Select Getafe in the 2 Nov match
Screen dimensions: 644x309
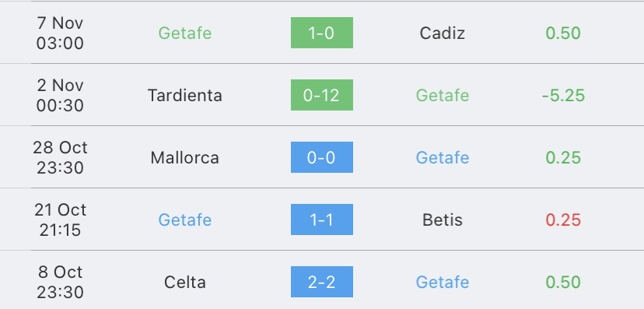tap(443, 95)
